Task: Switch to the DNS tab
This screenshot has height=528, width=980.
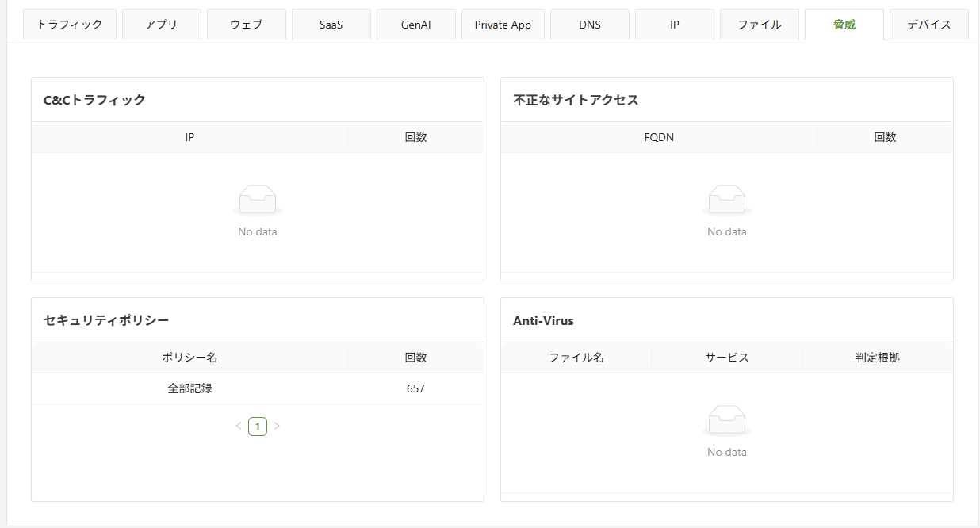Action: pos(590,25)
